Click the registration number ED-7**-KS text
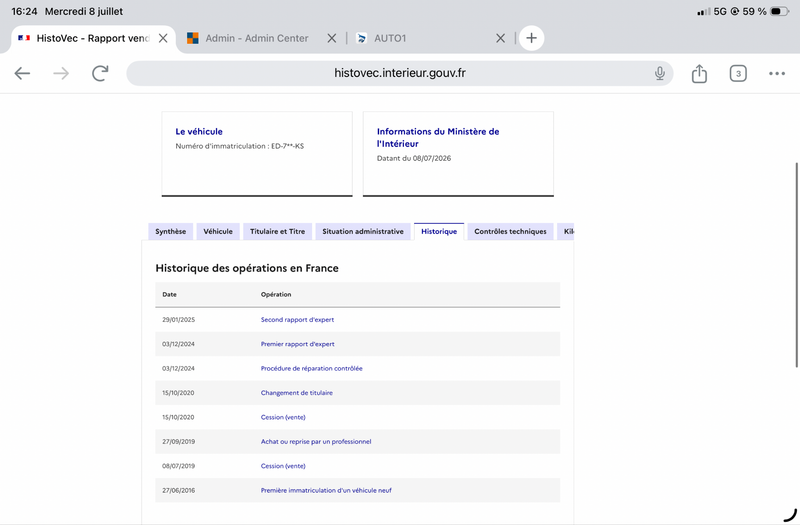Screen dimensions: 800x525 pos(287,146)
